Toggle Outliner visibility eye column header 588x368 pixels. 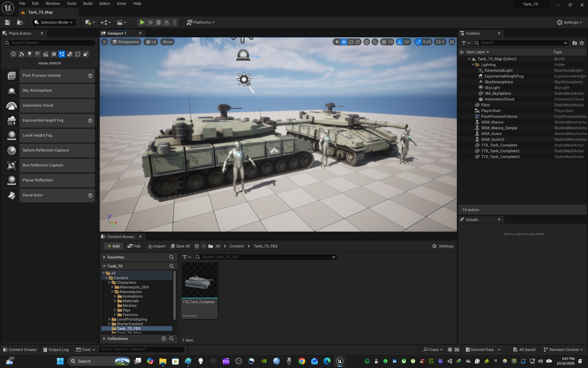[x=462, y=52]
